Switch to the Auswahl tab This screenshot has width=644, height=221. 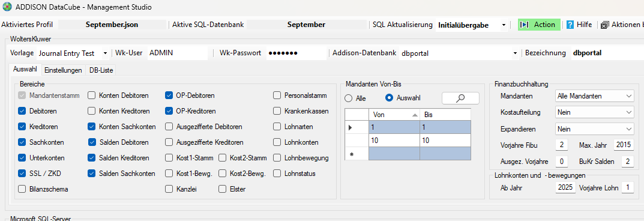point(25,70)
